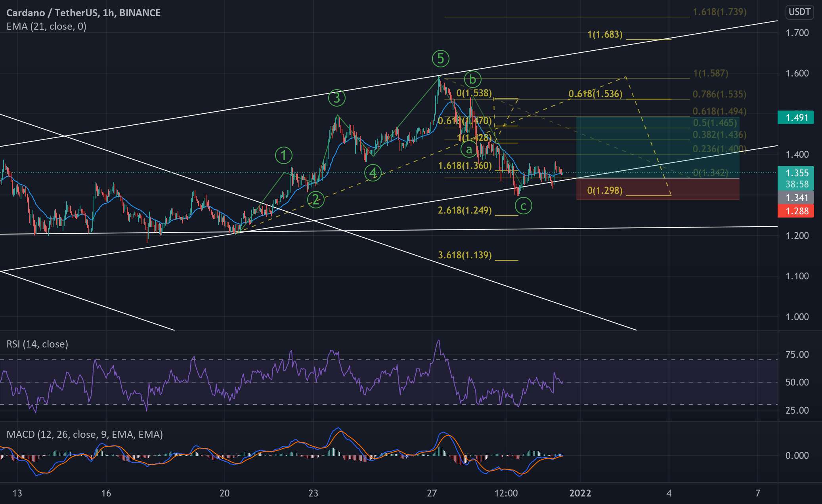Click the 0.236(1.400) fib level label

tap(720, 149)
